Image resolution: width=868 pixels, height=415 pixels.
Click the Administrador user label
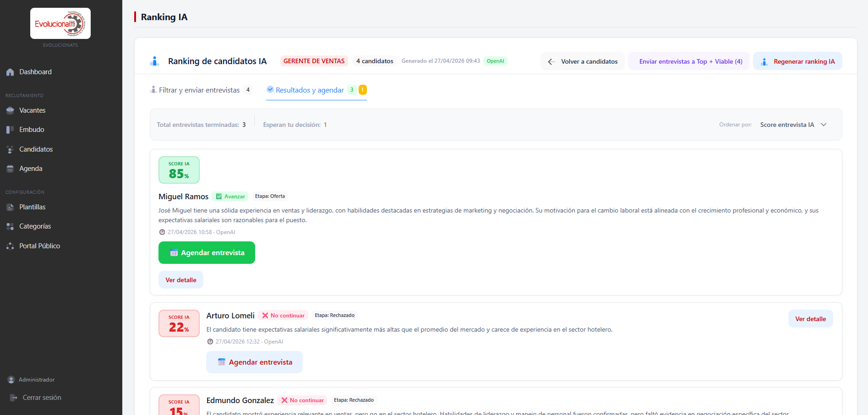tap(37, 380)
